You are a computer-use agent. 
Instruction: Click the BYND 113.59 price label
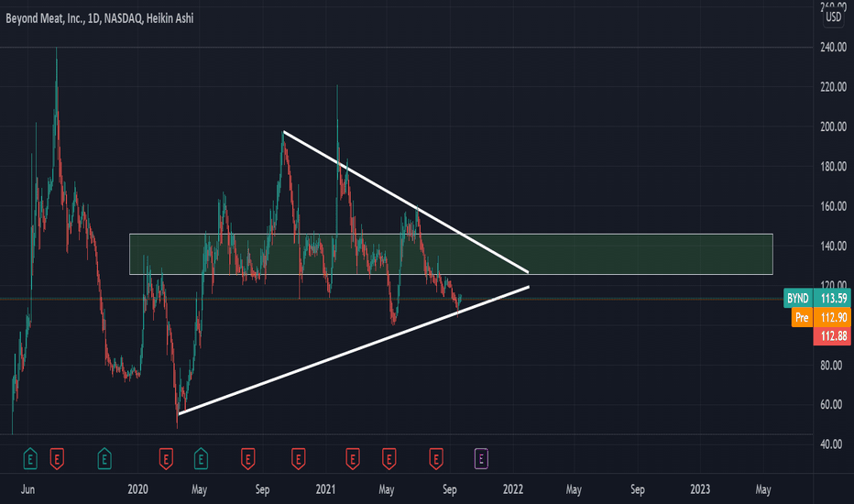[x=817, y=298]
